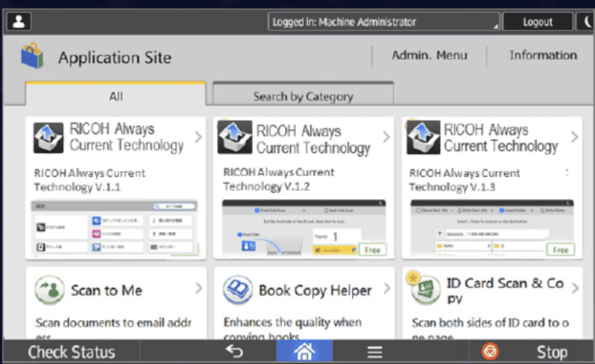Click Free button on V.1.2 card
This screenshot has width=595, height=364.
[372, 250]
